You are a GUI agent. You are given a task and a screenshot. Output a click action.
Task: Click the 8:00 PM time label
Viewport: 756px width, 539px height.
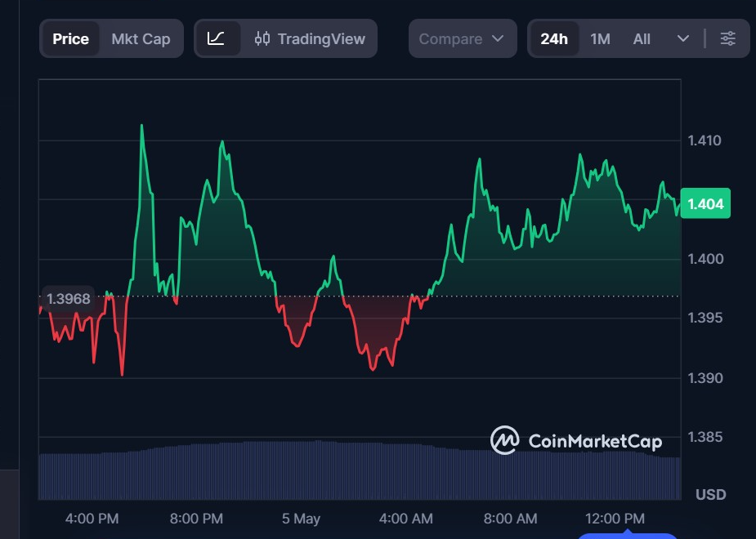click(196, 519)
